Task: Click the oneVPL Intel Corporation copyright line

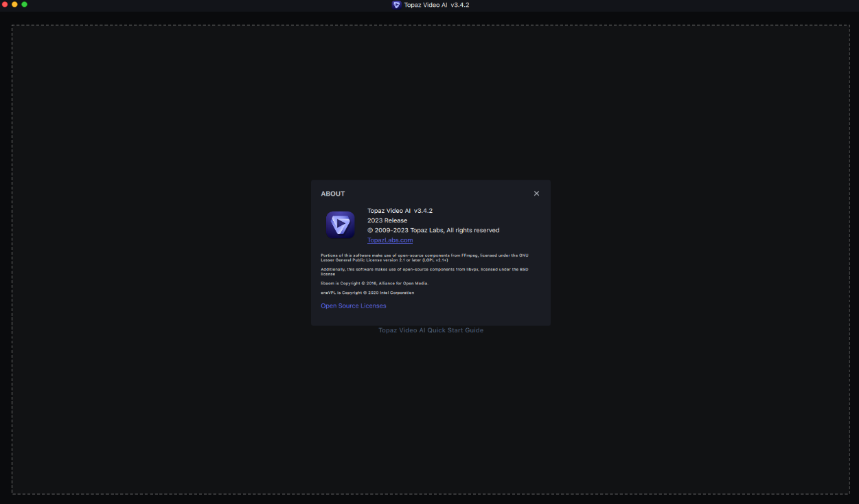Action: click(367, 293)
